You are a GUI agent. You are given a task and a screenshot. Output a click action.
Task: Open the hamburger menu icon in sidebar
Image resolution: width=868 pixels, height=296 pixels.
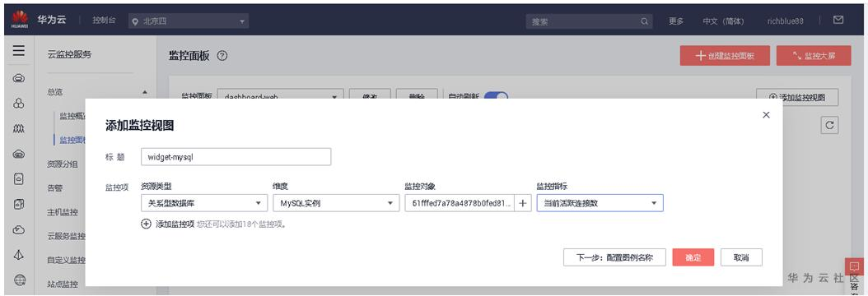pyautogui.click(x=19, y=51)
